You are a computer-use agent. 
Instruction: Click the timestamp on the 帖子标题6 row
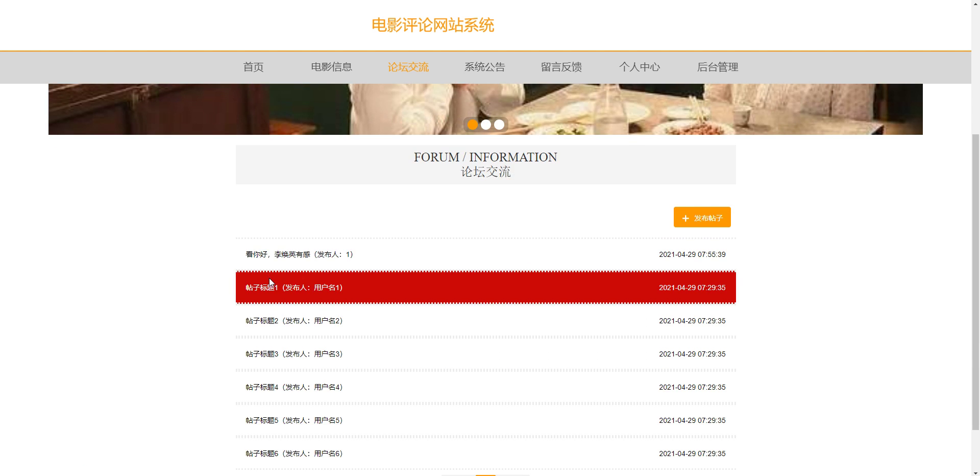pos(692,454)
